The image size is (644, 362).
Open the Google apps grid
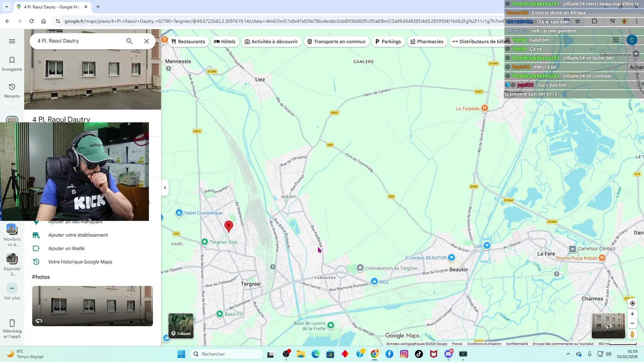pyautogui.click(x=616, y=40)
